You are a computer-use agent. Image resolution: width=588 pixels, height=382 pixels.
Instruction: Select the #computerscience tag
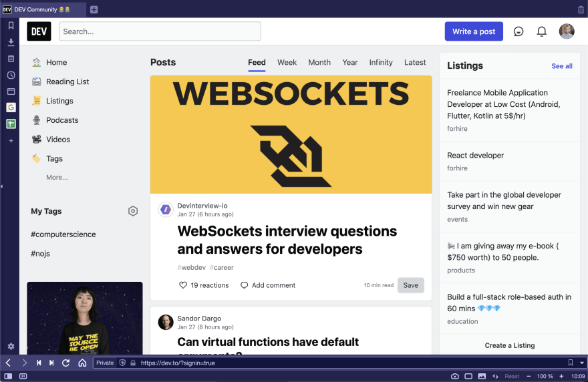[x=63, y=234]
